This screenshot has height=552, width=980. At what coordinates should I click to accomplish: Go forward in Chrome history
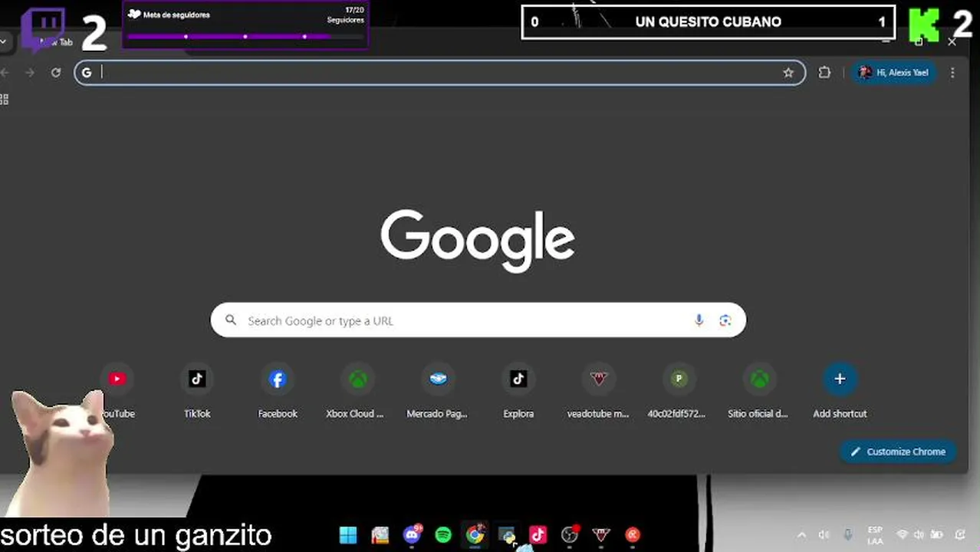[x=30, y=72]
